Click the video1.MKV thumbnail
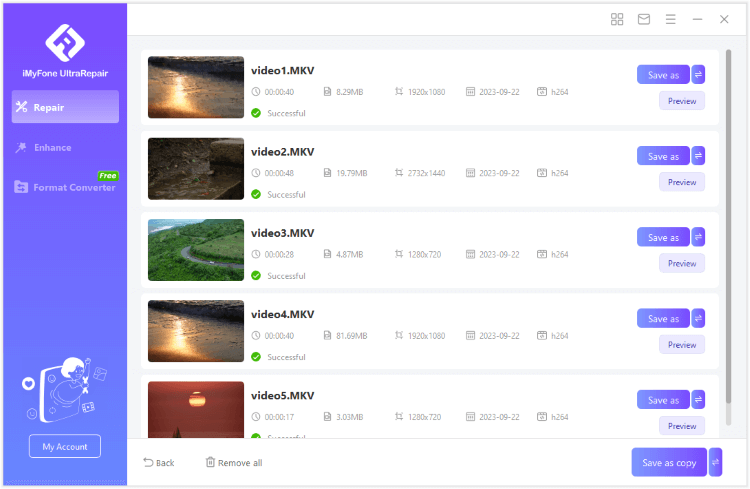 pyautogui.click(x=196, y=87)
